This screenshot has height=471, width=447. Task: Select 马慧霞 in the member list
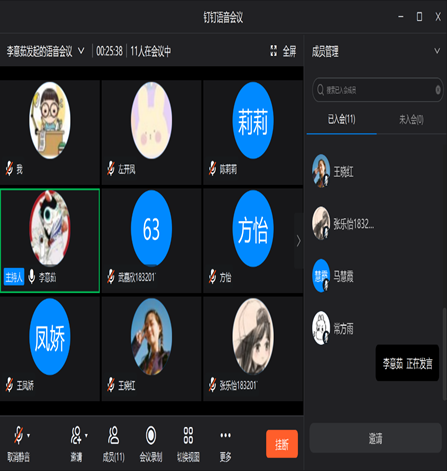375,276
